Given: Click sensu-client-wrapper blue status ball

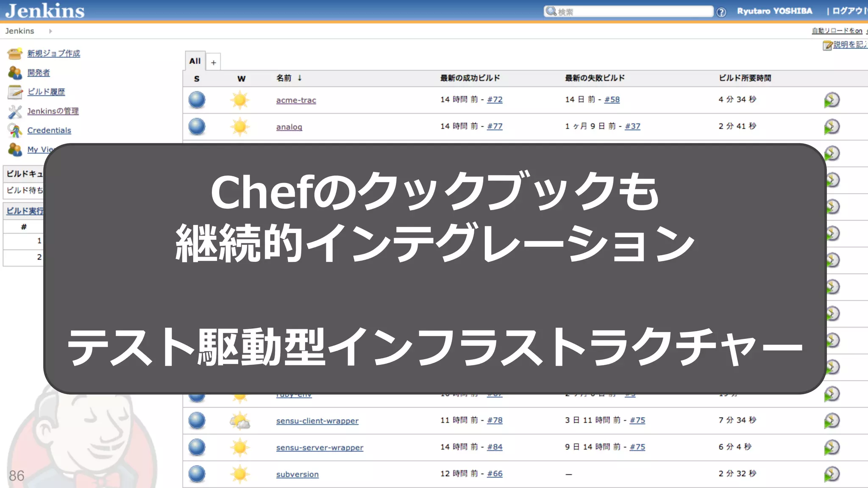Looking at the screenshot, I should pos(197,421).
